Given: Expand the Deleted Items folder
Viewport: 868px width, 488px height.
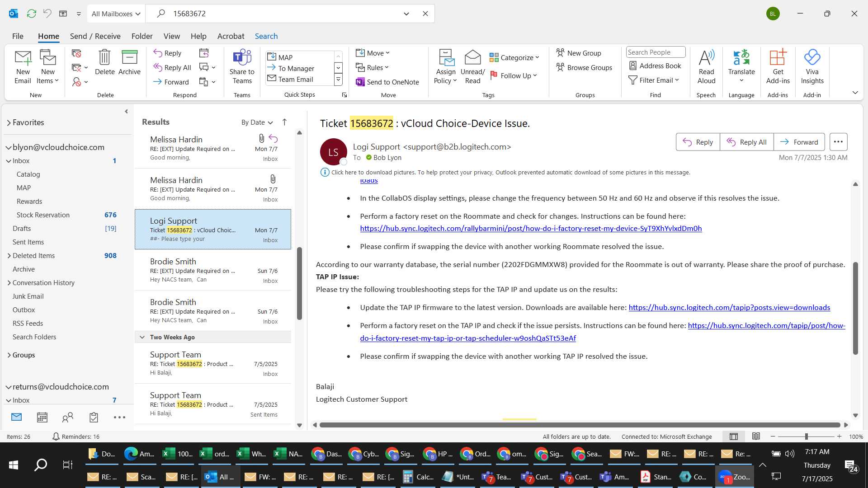Looking at the screenshot, I should (9, 255).
